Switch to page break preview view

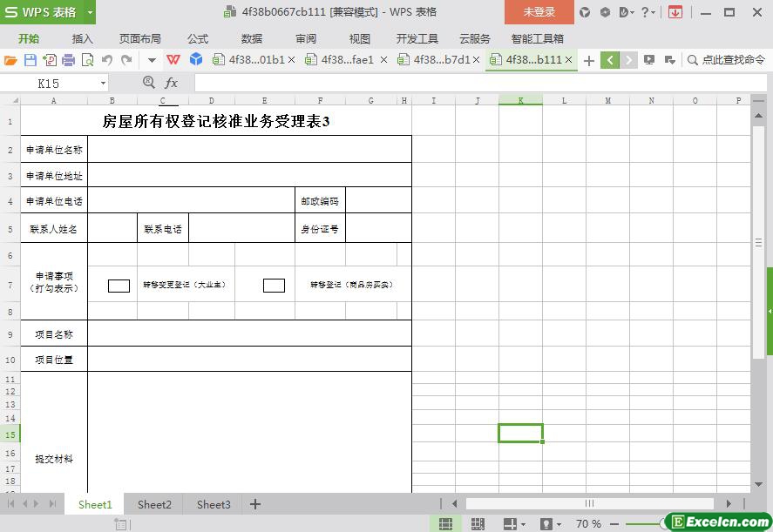click(478, 524)
